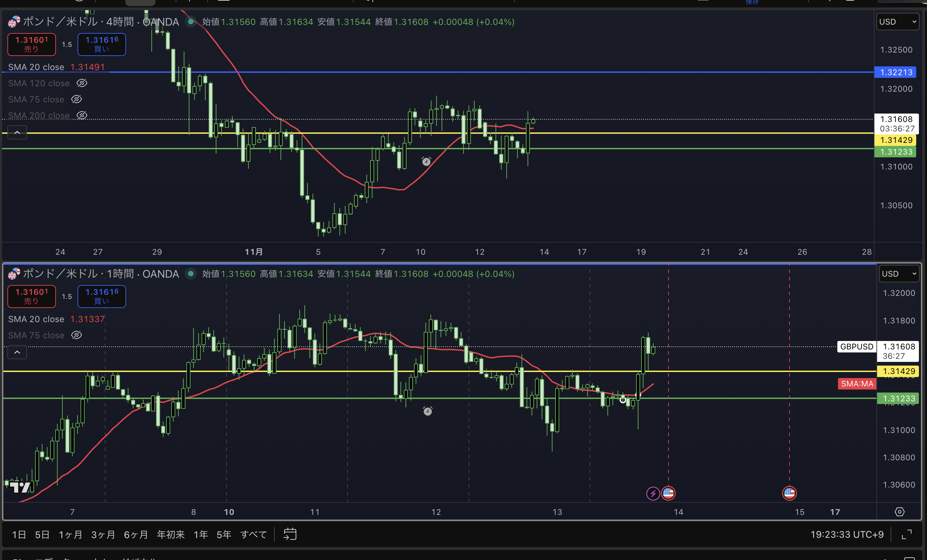927x560 pixels.
Task: Toggle visibility of SMA 200 close
Action: (x=82, y=116)
